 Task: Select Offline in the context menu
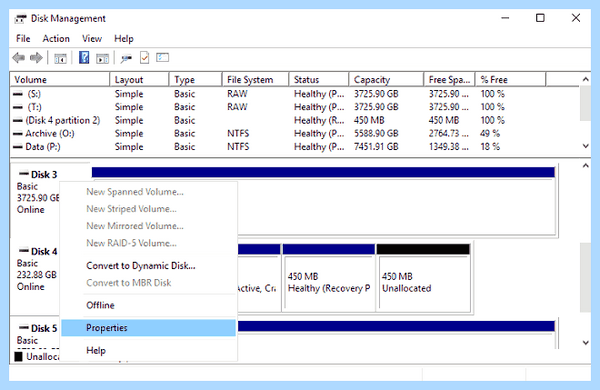coord(148,305)
